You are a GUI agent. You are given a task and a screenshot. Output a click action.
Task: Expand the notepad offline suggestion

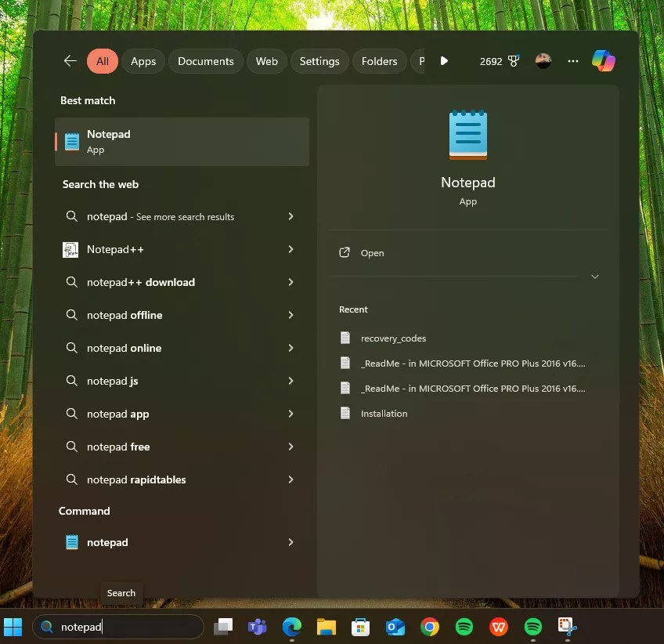[x=290, y=315]
